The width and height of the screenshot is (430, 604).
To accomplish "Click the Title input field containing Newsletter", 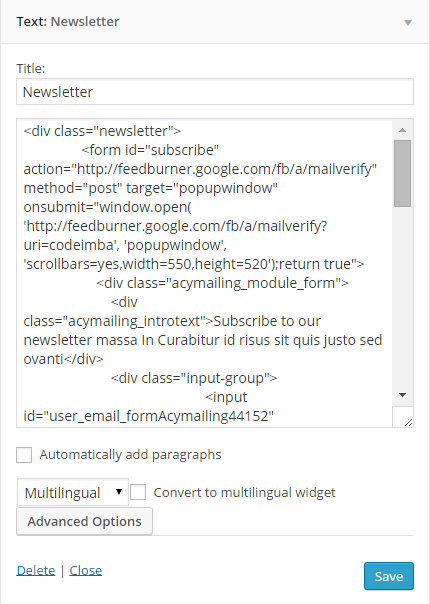I will click(215, 92).
